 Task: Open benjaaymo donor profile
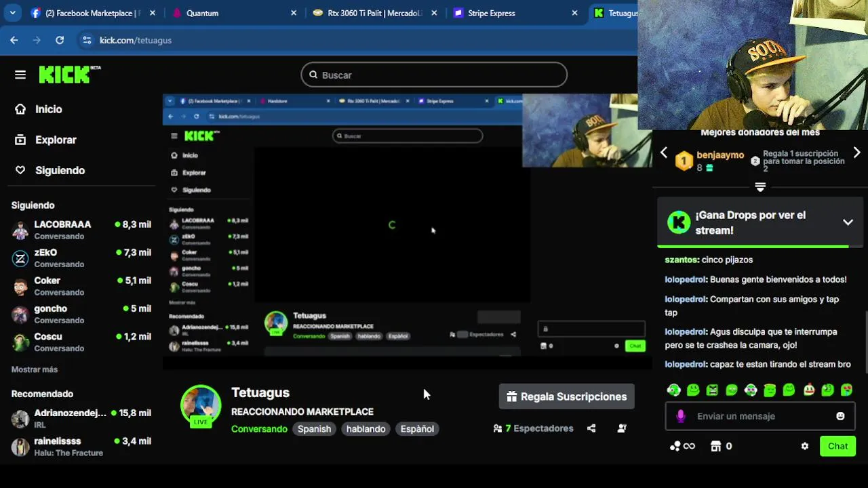point(720,155)
